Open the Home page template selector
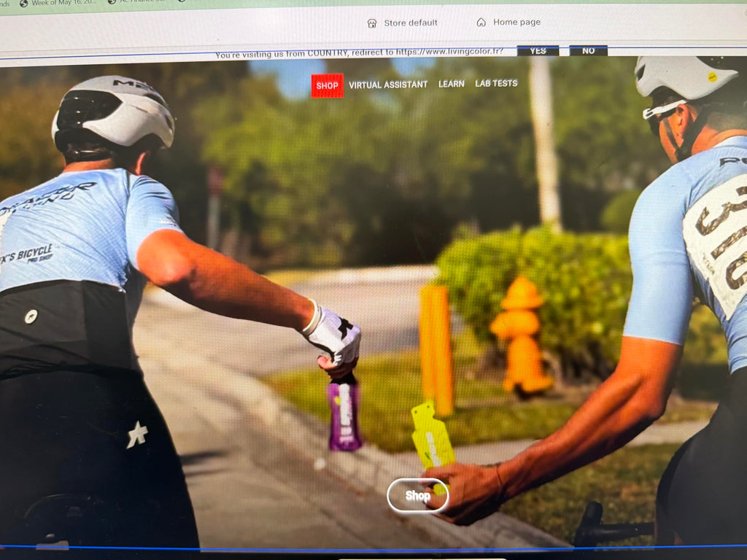 pos(508,22)
